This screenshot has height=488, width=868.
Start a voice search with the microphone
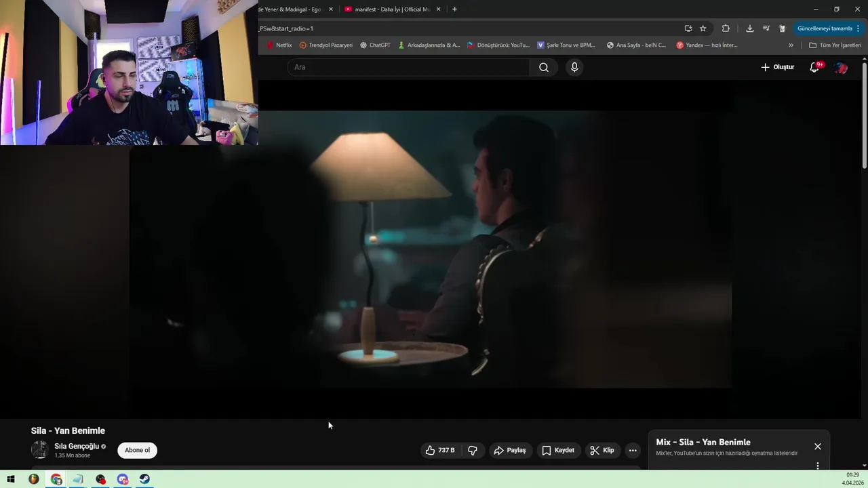pyautogui.click(x=574, y=67)
